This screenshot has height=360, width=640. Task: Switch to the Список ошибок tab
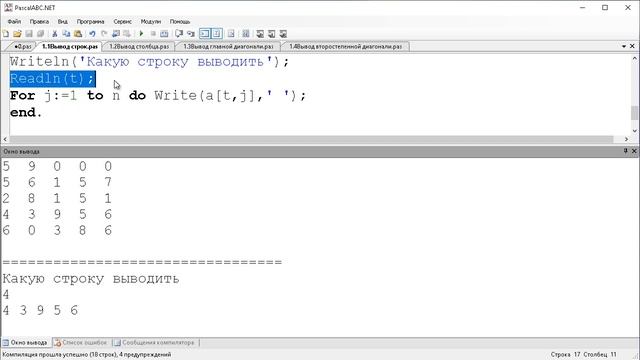pos(81,342)
